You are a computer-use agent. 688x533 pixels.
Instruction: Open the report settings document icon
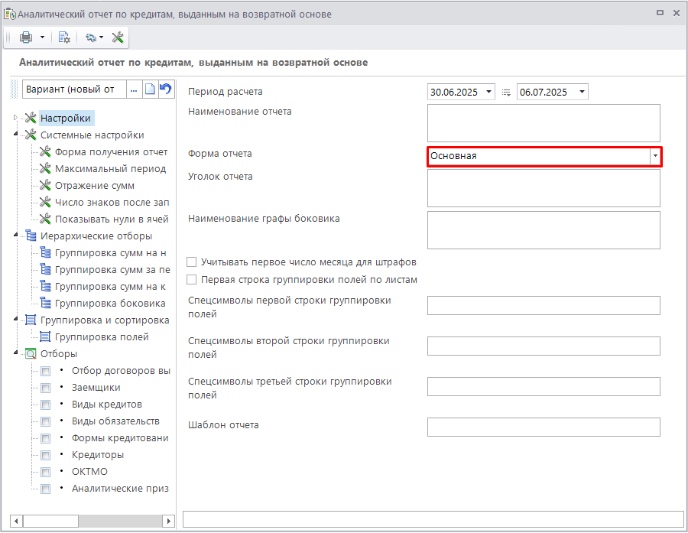[x=64, y=38]
